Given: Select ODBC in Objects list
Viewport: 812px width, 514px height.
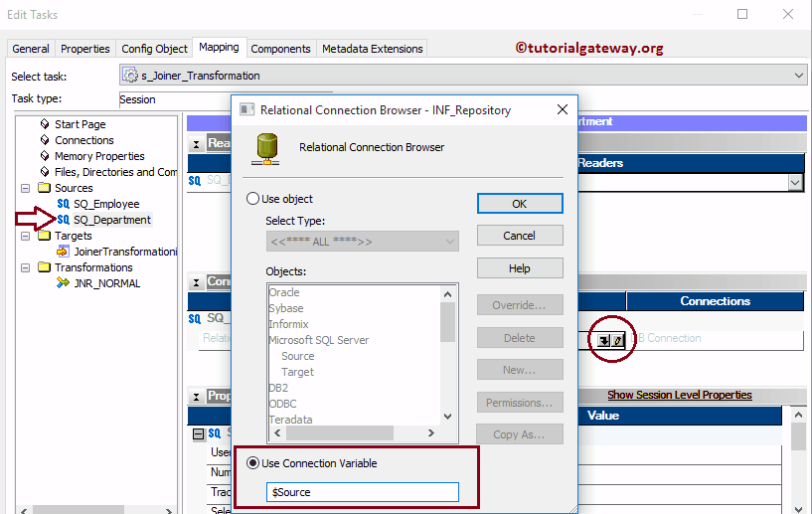Looking at the screenshot, I should pyautogui.click(x=282, y=404).
